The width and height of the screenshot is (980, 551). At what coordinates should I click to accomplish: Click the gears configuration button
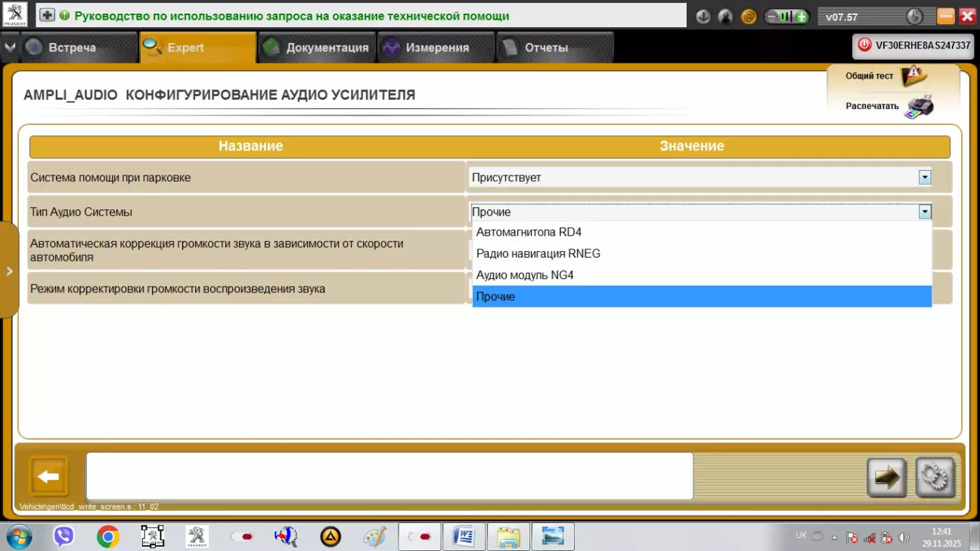(x=935, y=477)
